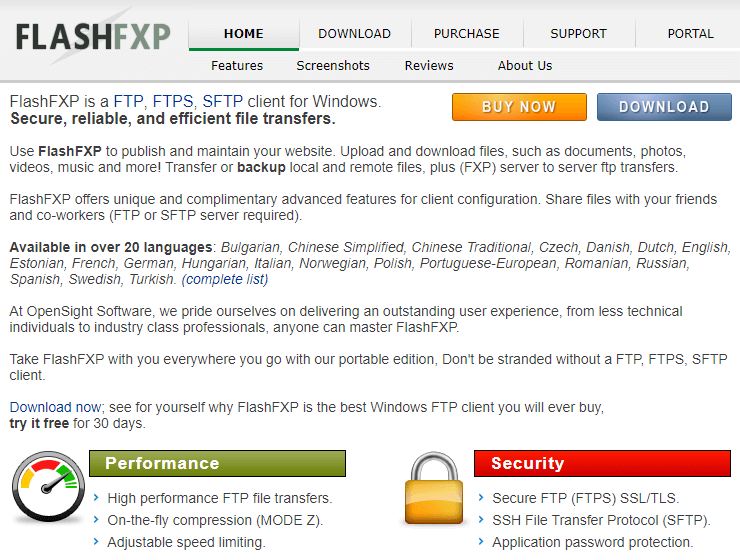Open the HOME tab
The image size is (740, 560).
coord(244,33)
